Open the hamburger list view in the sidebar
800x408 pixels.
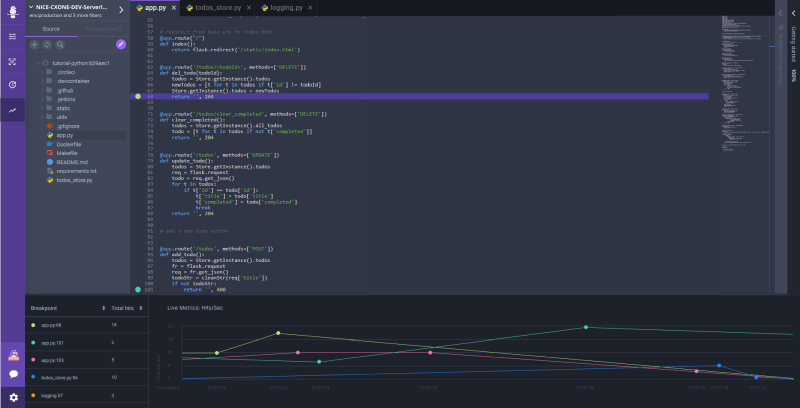click(x=12, y=37)
